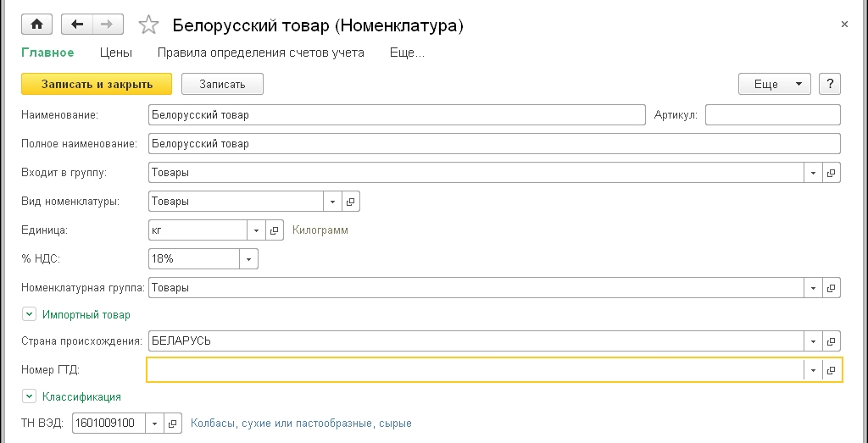Image resolution: width=868 pixels, height=443 pixels.
Task: Add to favorites with the star icon
Action: pos(148,25)
